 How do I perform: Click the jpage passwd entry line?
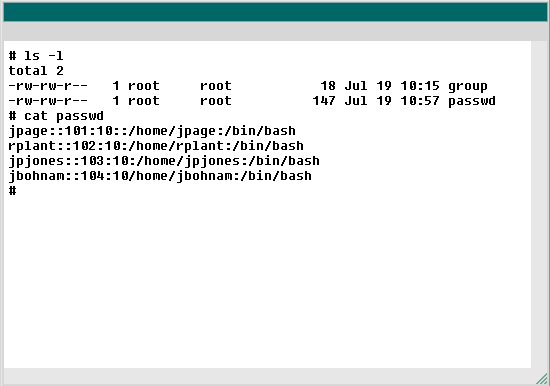152,131
